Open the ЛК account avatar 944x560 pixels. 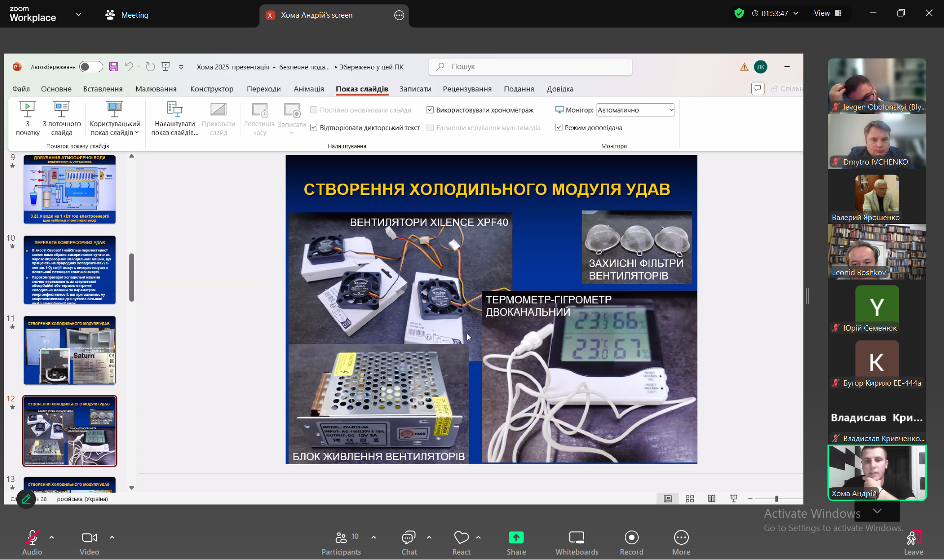point(761,67)
